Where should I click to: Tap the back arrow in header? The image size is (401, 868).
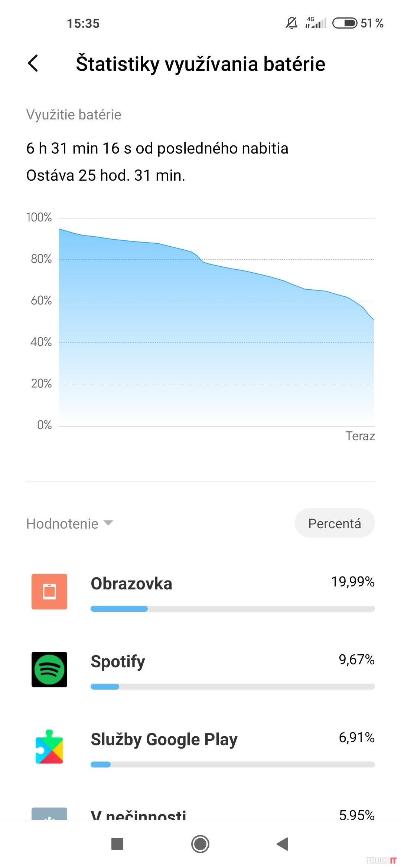click(x=33, y=63)
